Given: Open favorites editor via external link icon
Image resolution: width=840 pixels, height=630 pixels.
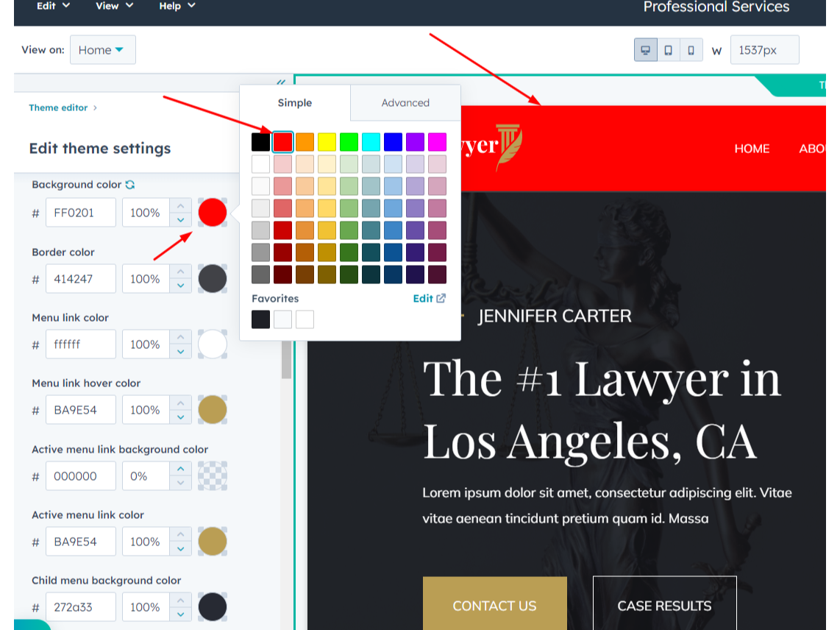Looking at the screenshot, I should [x=439, y=298].
